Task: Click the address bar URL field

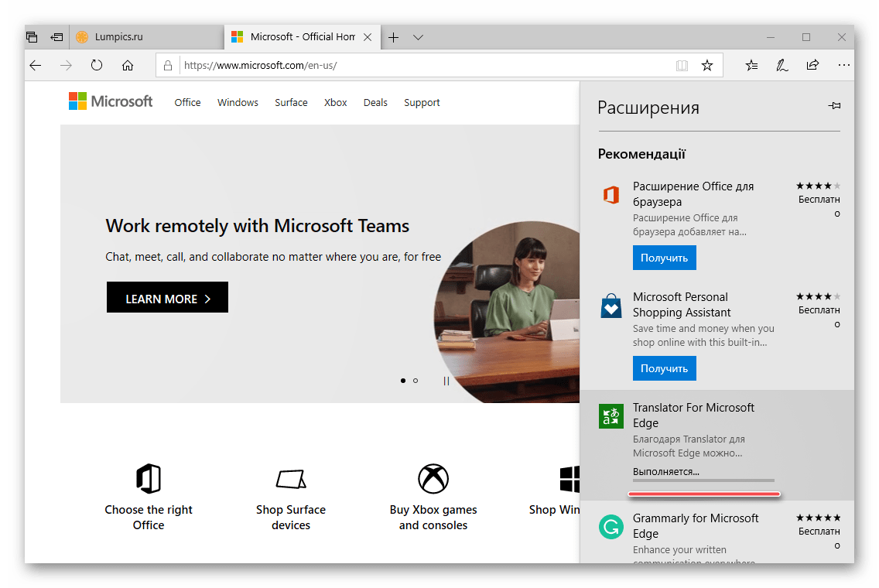Action: pos(426,66)
